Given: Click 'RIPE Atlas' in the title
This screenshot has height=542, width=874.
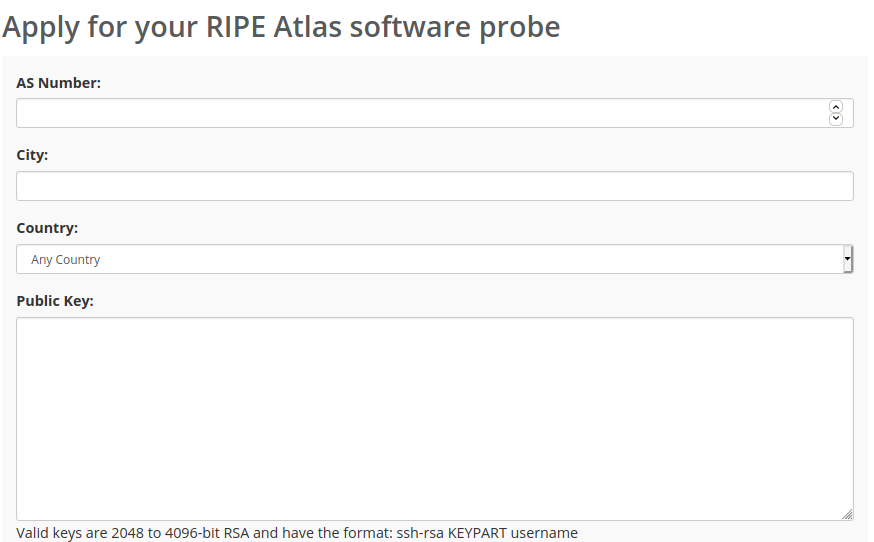Looking at the screenshot, I should point(274,27).
